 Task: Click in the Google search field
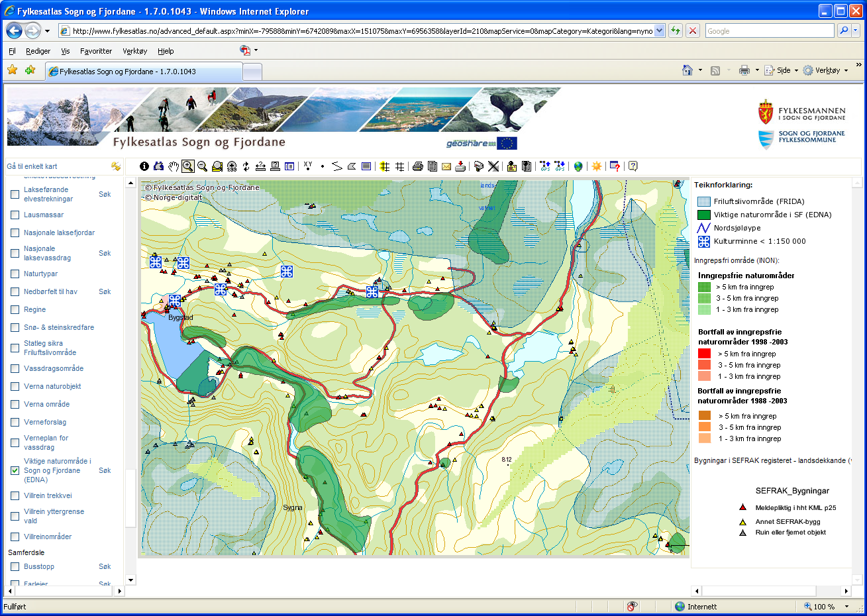[770, 30]
